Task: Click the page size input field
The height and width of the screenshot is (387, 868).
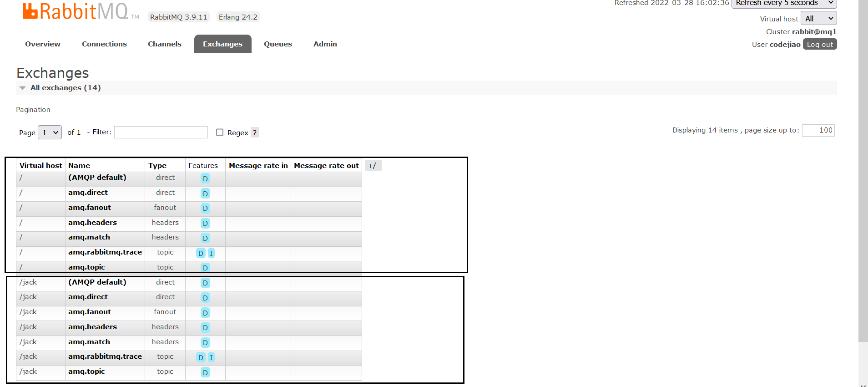Action: click(818, 130)
